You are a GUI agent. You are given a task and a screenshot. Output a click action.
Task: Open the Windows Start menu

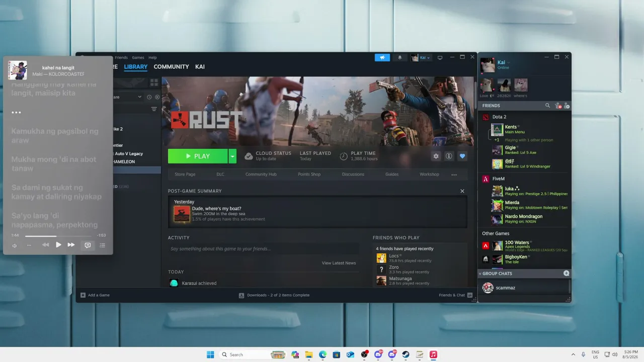coord(210,354)
